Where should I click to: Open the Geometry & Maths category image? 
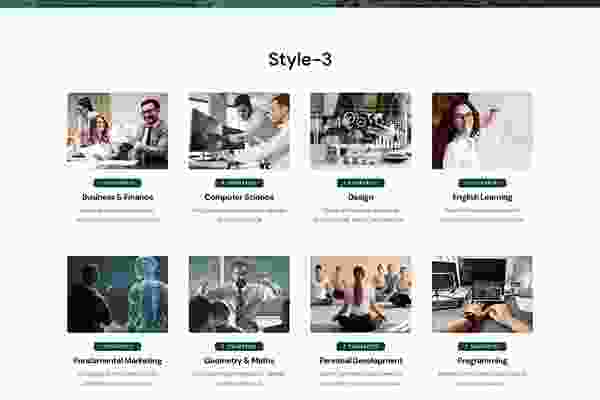(239, 294)
